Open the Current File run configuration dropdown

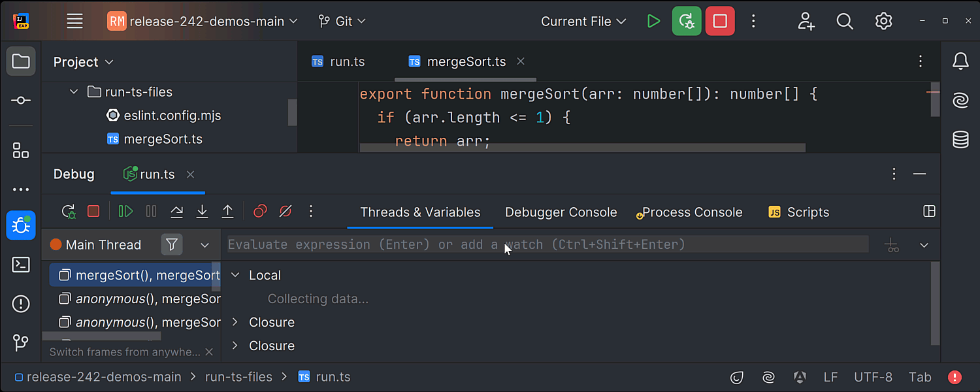(x=583, y=22)
